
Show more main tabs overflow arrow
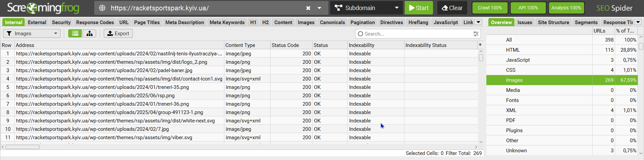[x=479, y=22]
